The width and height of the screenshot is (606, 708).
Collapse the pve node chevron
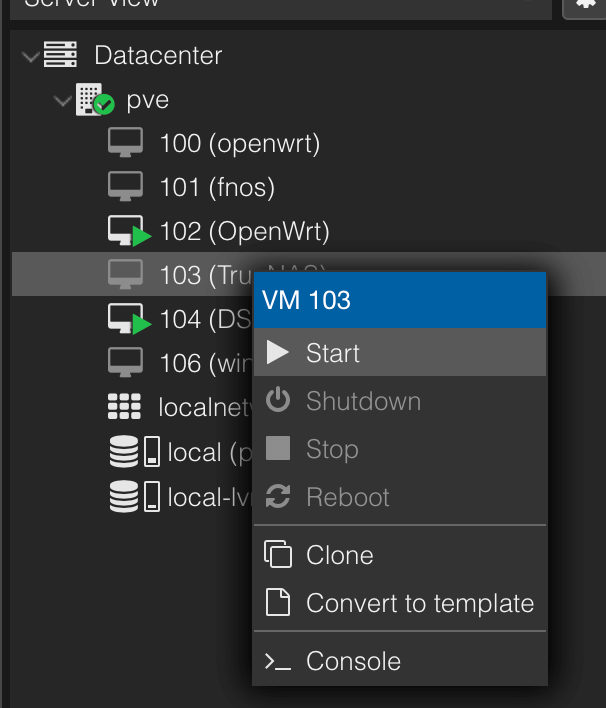63,101
